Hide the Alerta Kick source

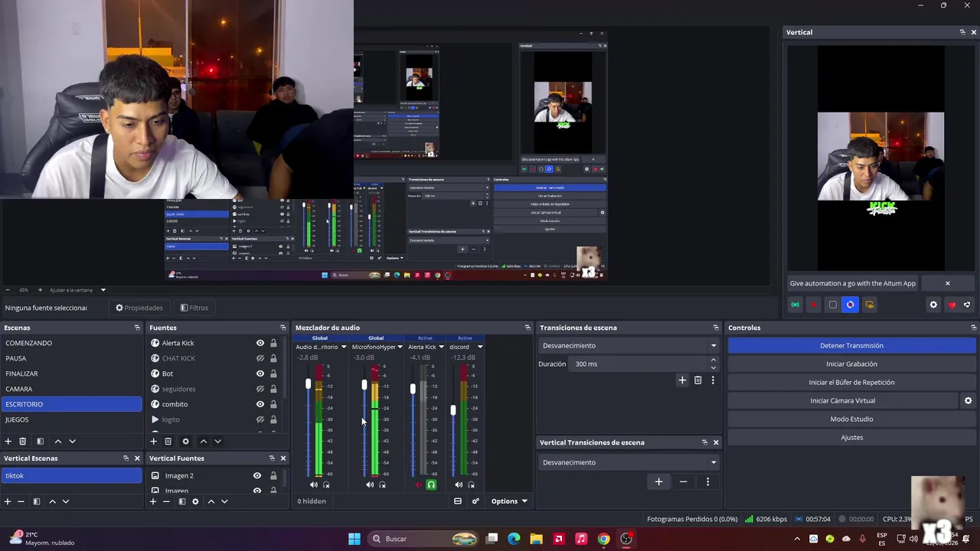[x=260, y=343]
